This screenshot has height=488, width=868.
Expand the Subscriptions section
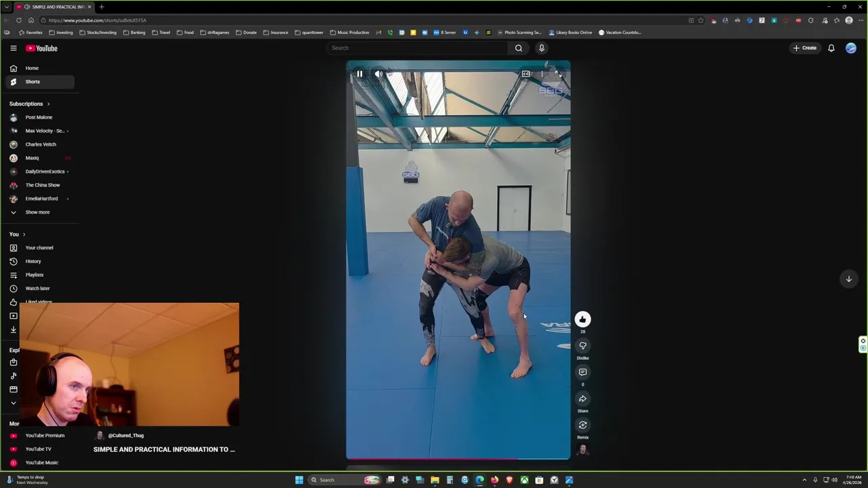click(29, 104)
